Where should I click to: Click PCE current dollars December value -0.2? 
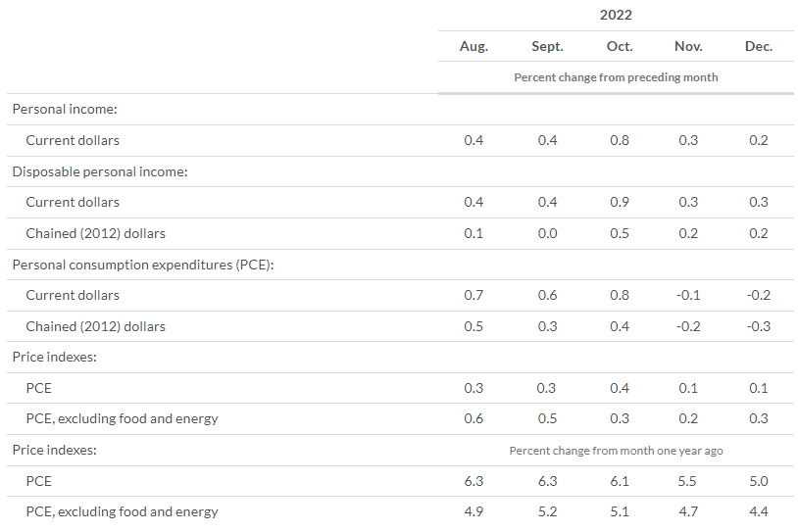757,295
